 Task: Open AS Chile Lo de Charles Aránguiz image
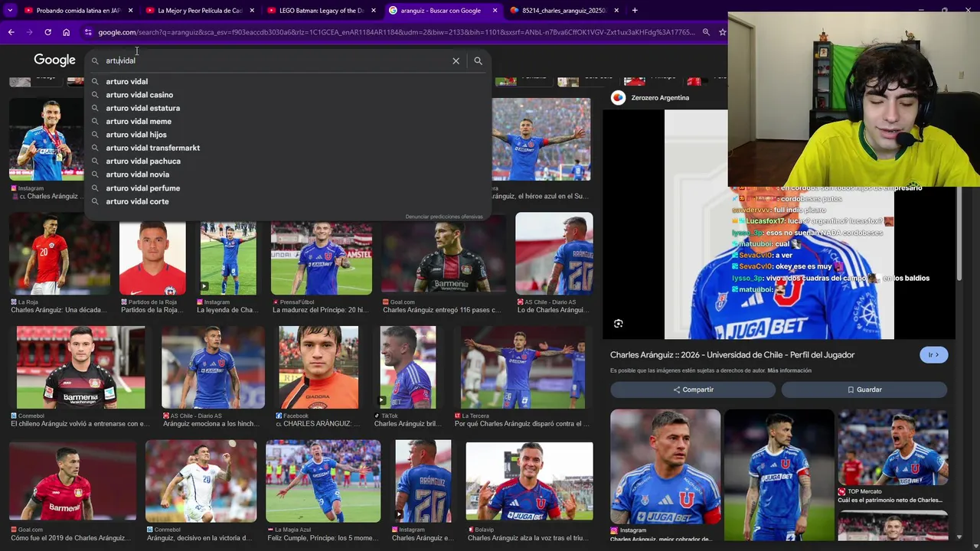coord(554,253)
